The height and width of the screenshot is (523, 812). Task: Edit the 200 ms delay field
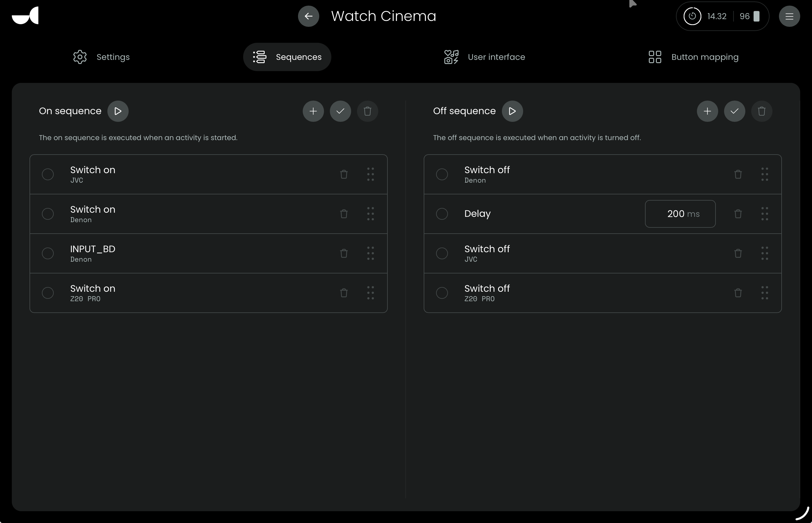pyautogui.click(x=680, y=214)
